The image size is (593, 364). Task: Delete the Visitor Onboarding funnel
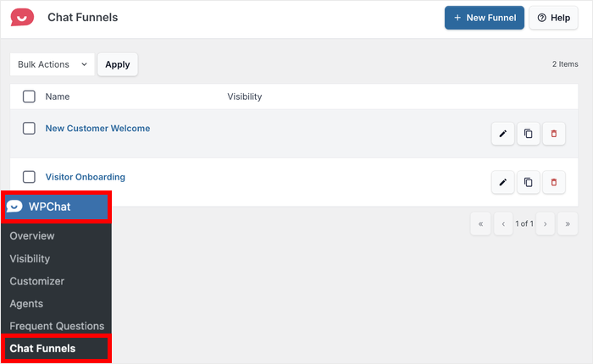tap(554, 182)
